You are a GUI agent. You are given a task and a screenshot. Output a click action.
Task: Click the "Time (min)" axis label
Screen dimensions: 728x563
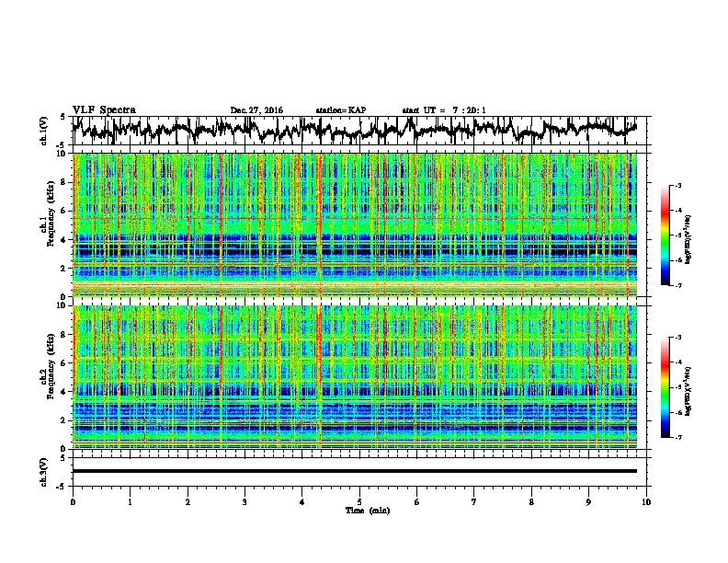tap(368, 511)
